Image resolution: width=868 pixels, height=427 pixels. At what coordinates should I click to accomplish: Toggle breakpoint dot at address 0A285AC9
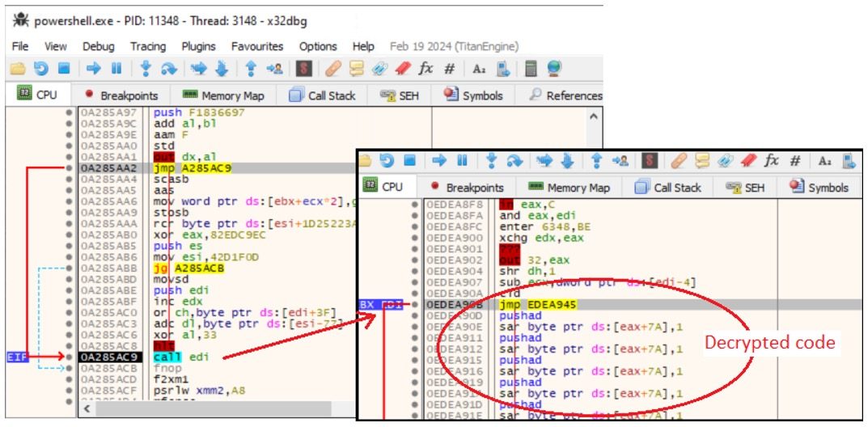tap(70, 357)
